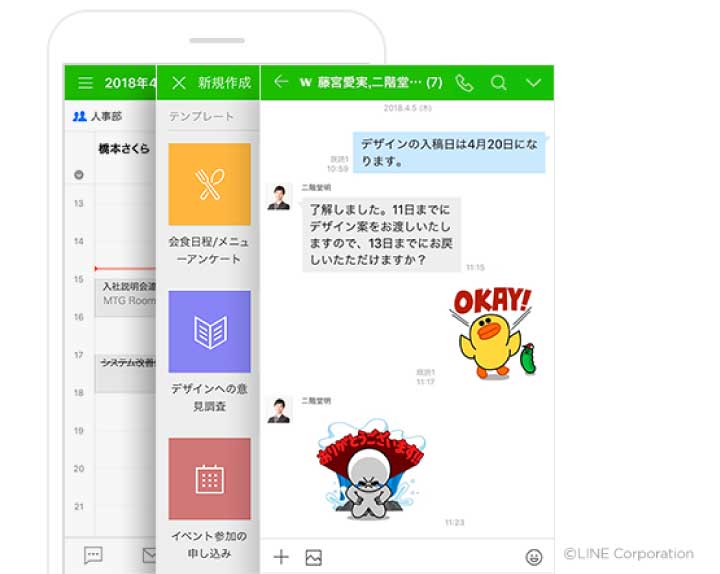The height and width of the screenshot is (574, 720).
Task: Select the gray 了解しました message bubble
Action: [381, 235]
